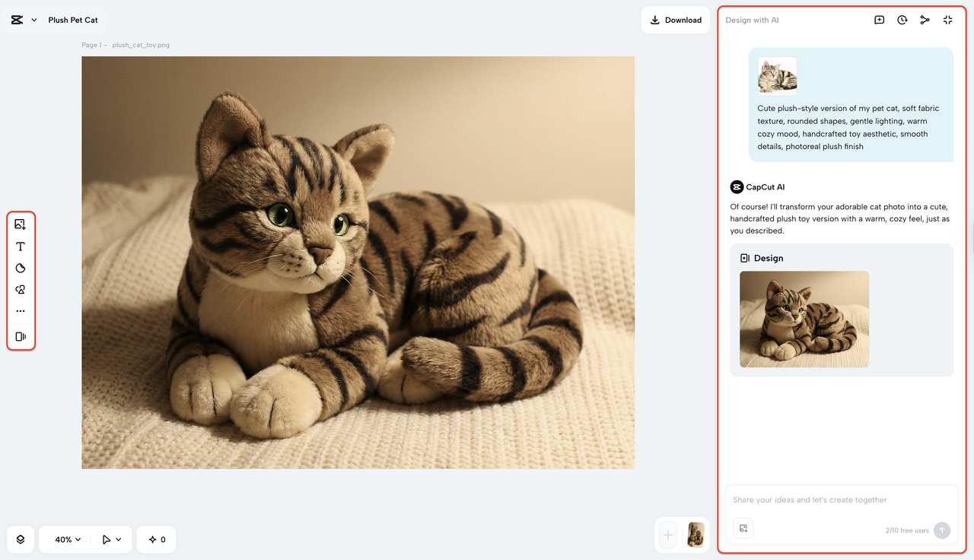Share the design via the share icon
The image size is (974, 560).
pos(925,20)
